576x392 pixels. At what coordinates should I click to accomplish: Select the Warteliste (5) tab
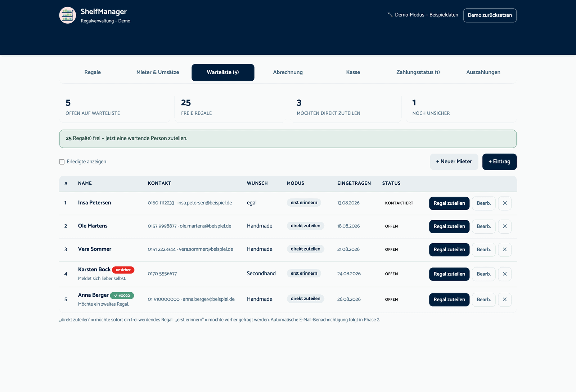tap(223, 72)
